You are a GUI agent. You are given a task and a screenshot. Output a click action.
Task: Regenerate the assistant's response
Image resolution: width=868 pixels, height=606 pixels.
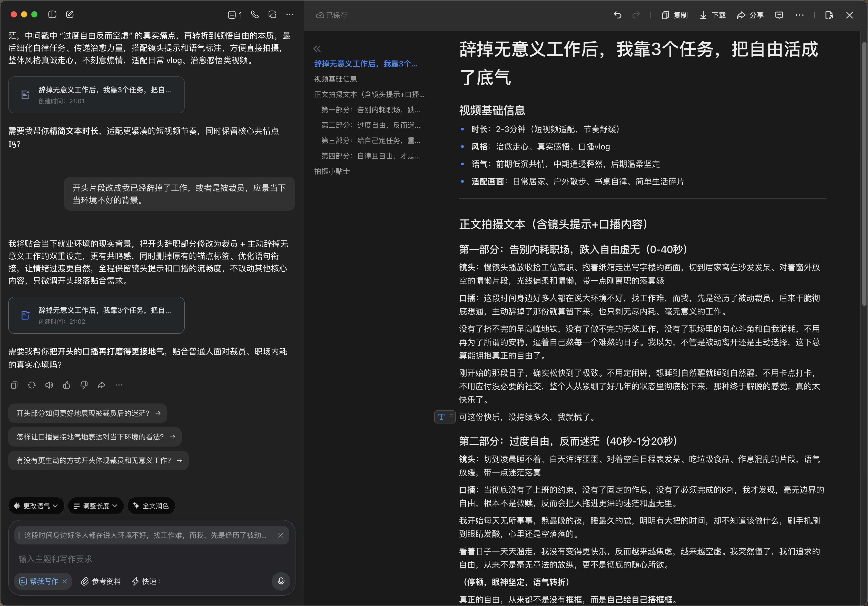point(32,385)
